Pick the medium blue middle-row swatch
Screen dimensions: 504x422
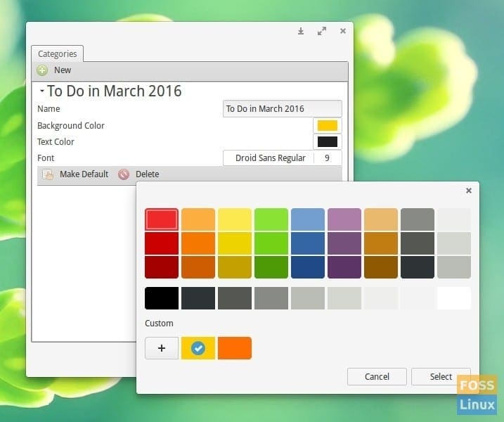[308, 243]
